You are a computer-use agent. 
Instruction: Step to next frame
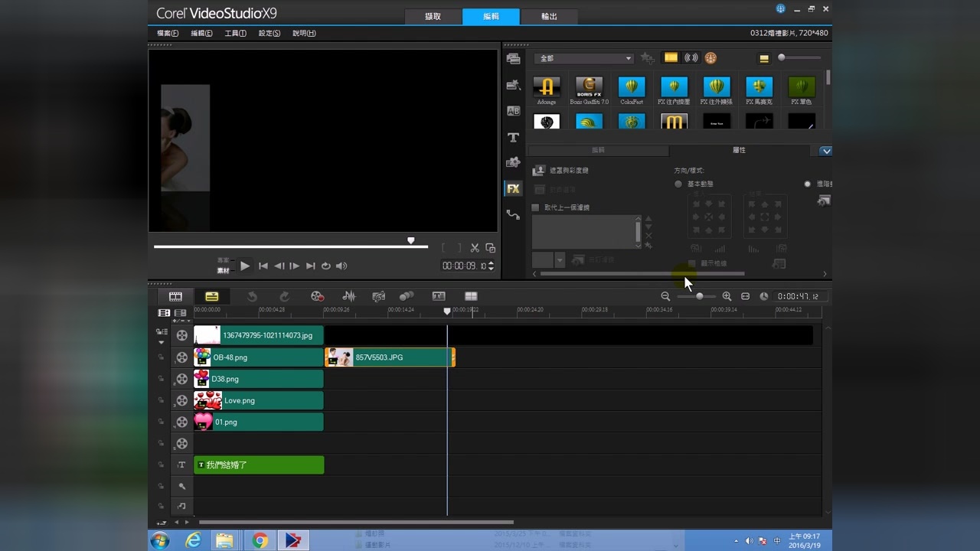pyautogui.click(x=294, y=266)
